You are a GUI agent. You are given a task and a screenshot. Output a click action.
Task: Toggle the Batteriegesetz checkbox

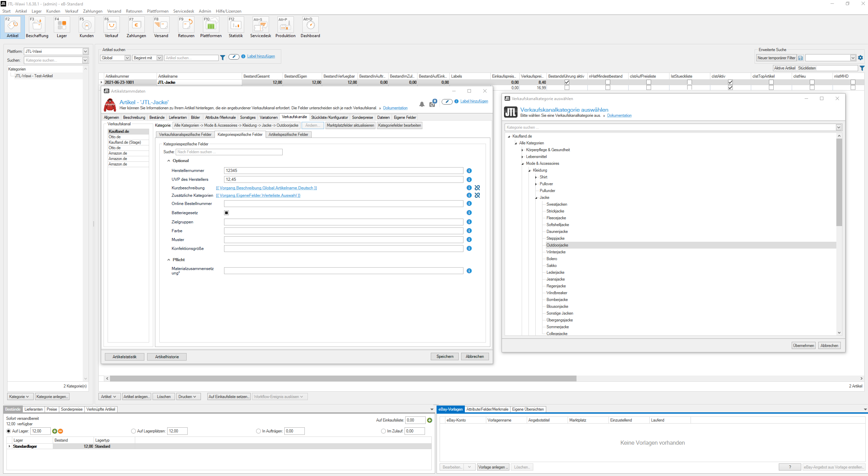[x=226, y=213]
